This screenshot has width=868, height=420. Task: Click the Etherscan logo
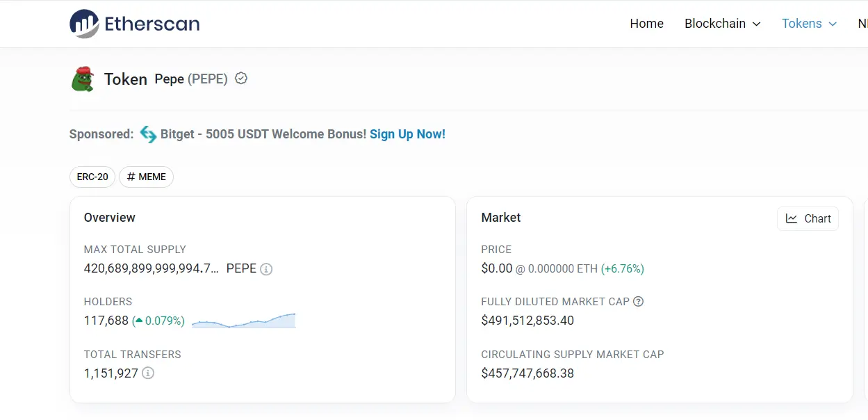pos(135,24)
